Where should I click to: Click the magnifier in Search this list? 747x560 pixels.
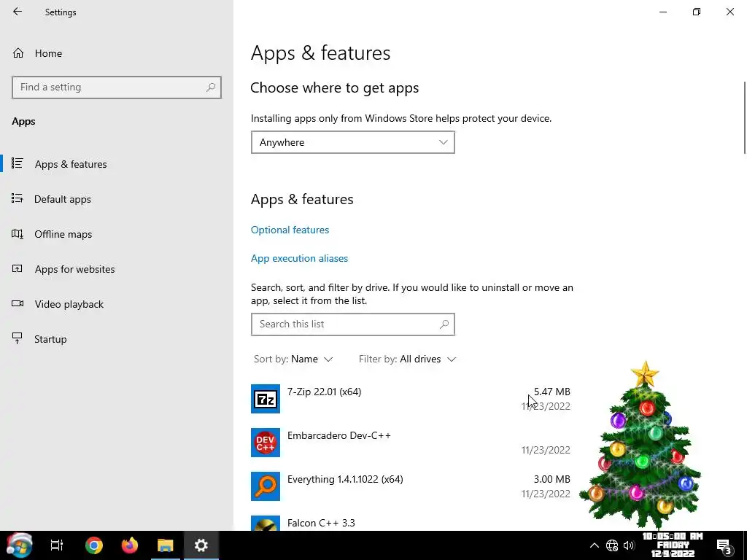pyautogui.click(x=444, y=324)
